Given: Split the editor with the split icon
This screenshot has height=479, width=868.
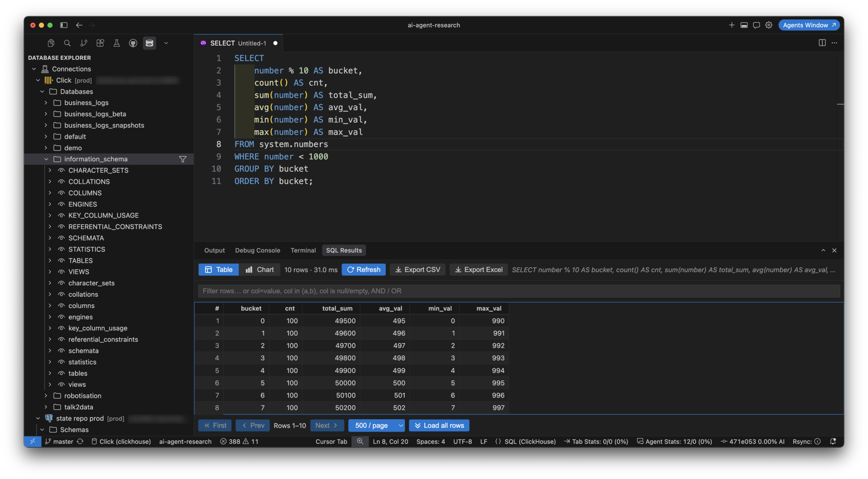Looking at the screenshot, I should 822,43.
